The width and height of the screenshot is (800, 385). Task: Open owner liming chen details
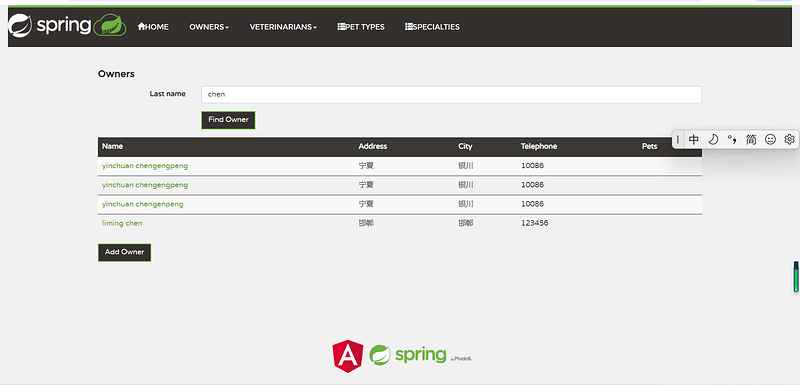click(122, 223)
